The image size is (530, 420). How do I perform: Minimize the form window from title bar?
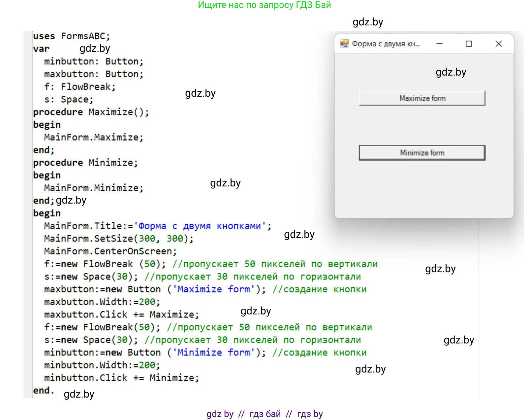coord(439,44)
